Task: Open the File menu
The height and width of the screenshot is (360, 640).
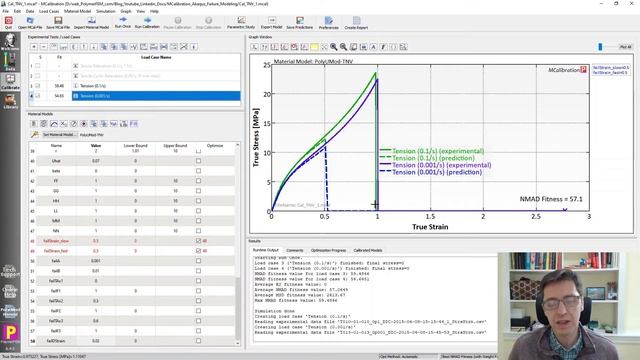Action: tap(5, 11)
